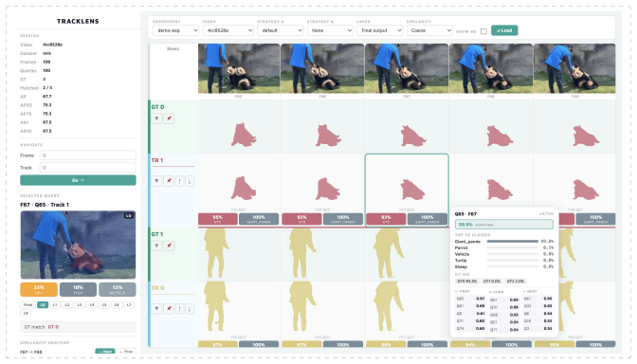This screenshot has height=364, width=637.
Task: Toggle the Show BG checkbox
Action: pyautogui.click(x=483, y=31)
